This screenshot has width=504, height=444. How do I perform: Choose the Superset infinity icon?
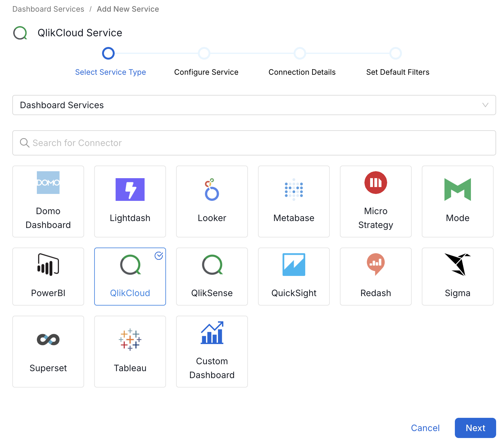[48, 340]
